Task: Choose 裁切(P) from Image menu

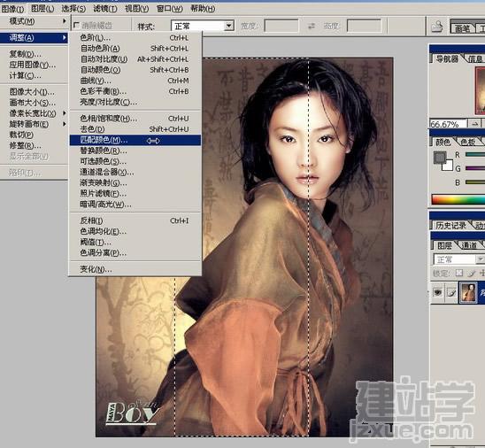Action: [34, 135]
